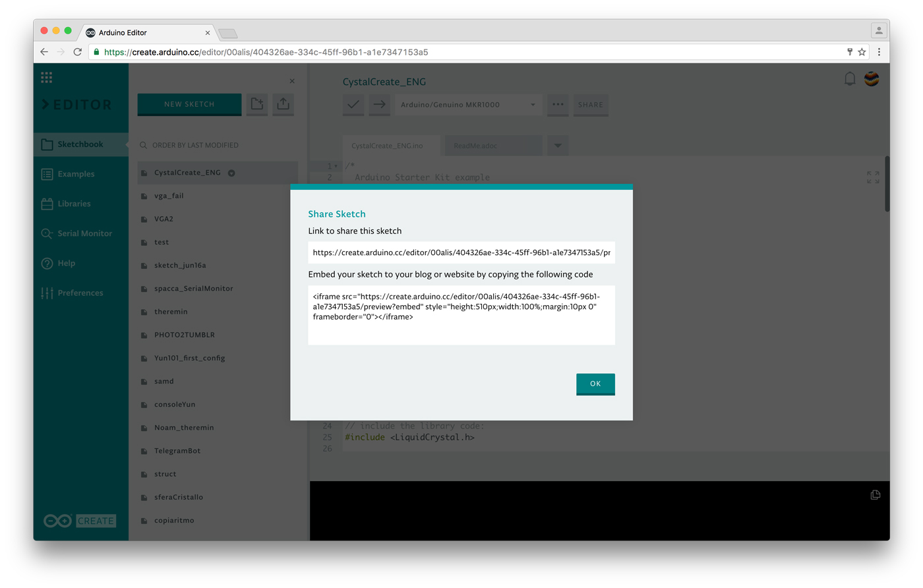Click the share link text field

click(x=461, y=252)
